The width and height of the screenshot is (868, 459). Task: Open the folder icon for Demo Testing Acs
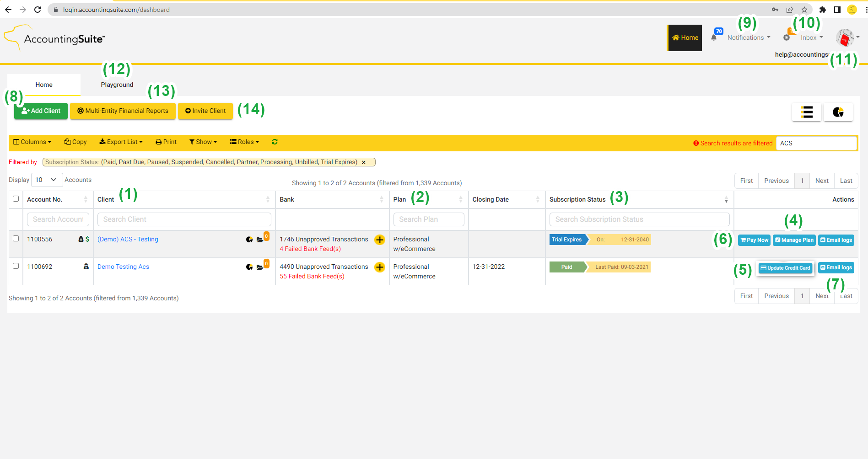click(x=260, y=267)
